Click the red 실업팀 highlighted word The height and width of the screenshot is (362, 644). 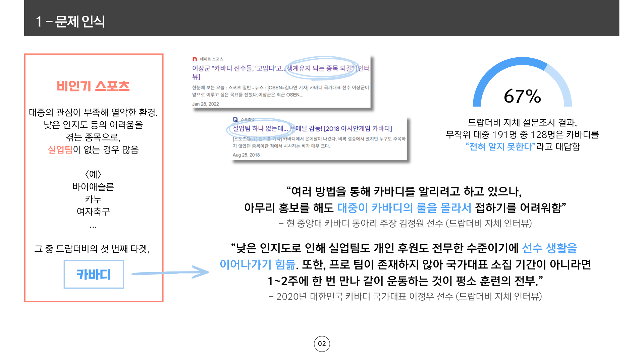(60, 149)
